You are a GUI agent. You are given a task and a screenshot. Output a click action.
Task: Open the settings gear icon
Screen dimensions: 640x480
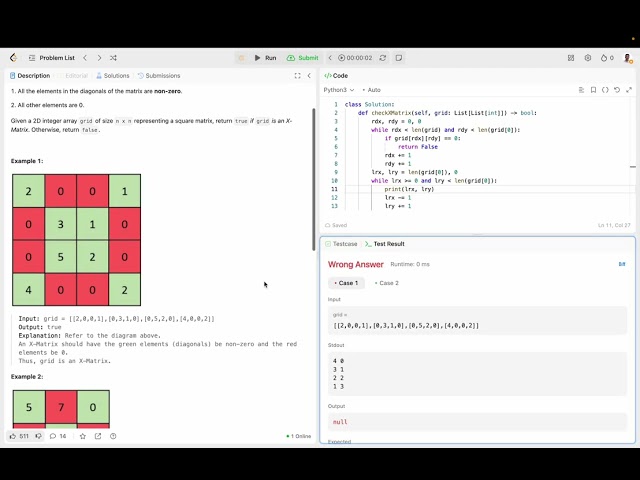(588, 58)
